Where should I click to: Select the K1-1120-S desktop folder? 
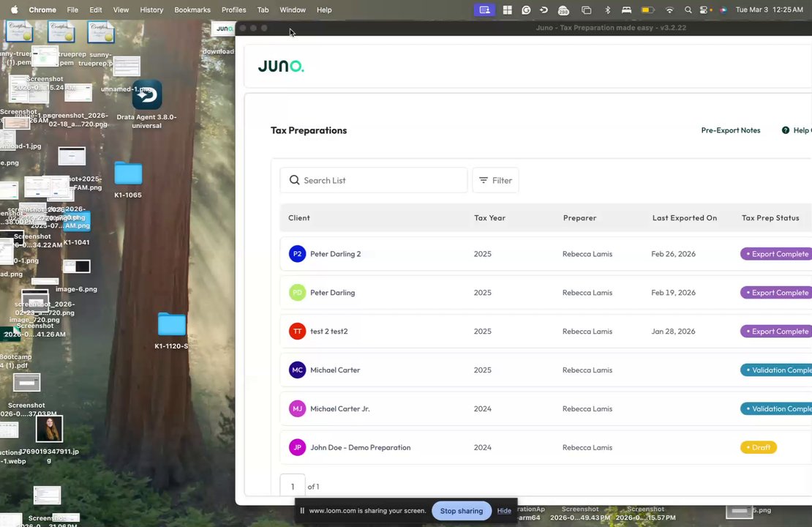click(x=171, y=324)
